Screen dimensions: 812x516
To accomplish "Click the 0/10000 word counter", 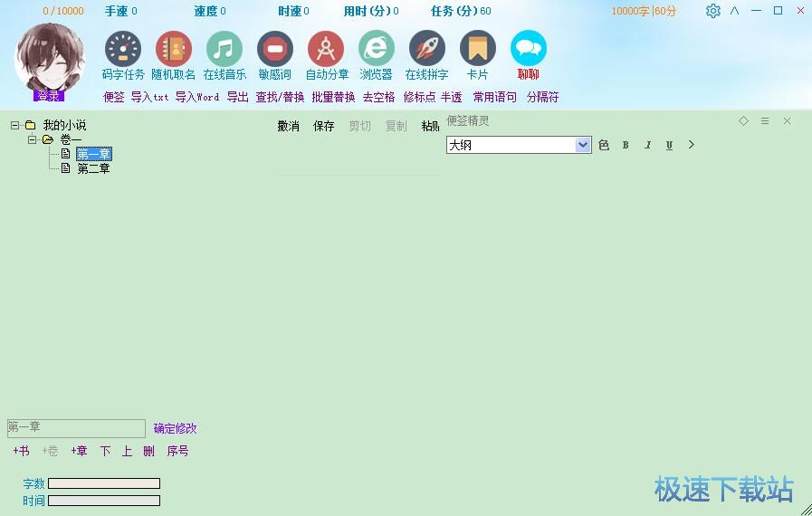I will [x=63, y=11].
